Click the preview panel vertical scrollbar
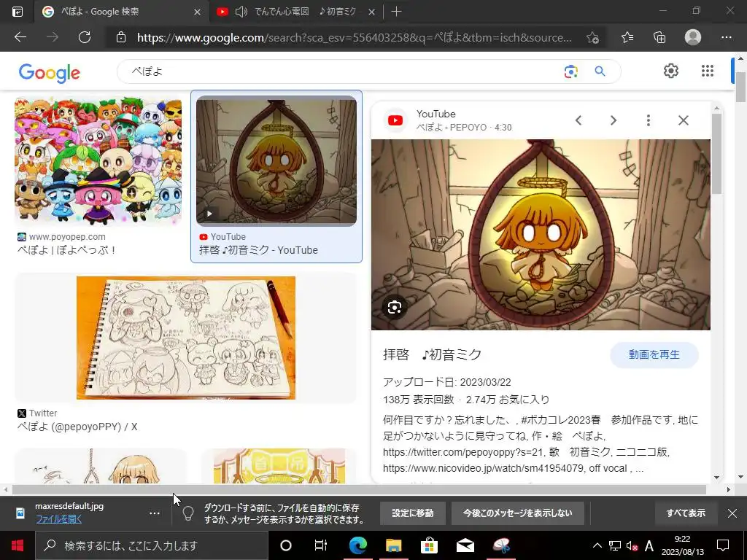Viewport: 747px width, 560px height. coord(716,153)
